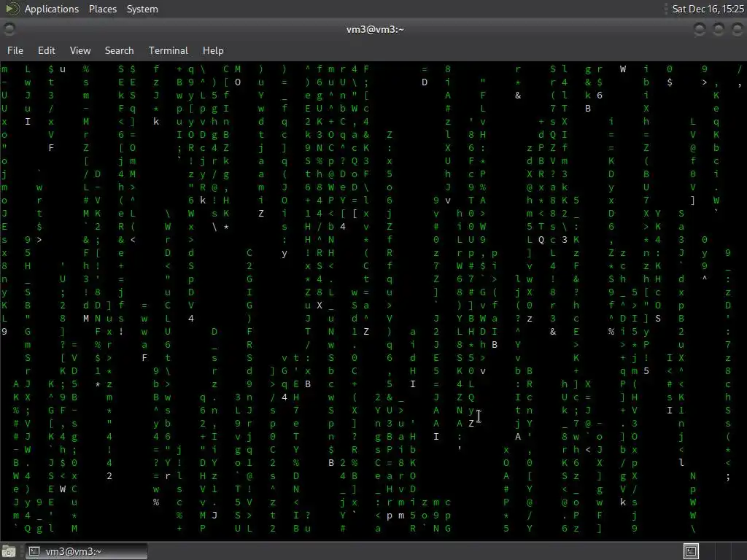Open the Places menu
Image resolution: width=747 pixels, height=560 pixels.
(x=102, y=9)
